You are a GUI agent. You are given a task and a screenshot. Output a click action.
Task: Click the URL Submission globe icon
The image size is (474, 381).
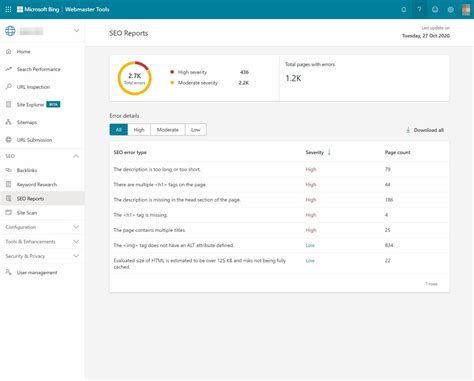pyautogui.click(x=9, y=140)
